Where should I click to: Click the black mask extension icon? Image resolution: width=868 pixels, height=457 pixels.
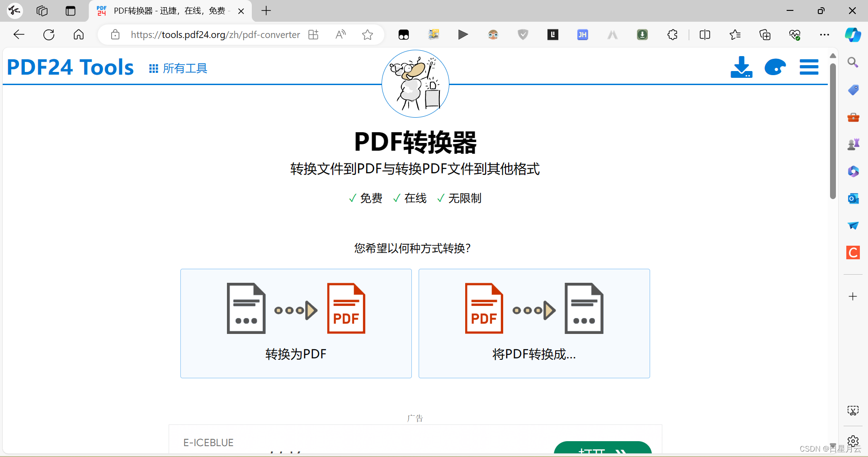(404, 35)
